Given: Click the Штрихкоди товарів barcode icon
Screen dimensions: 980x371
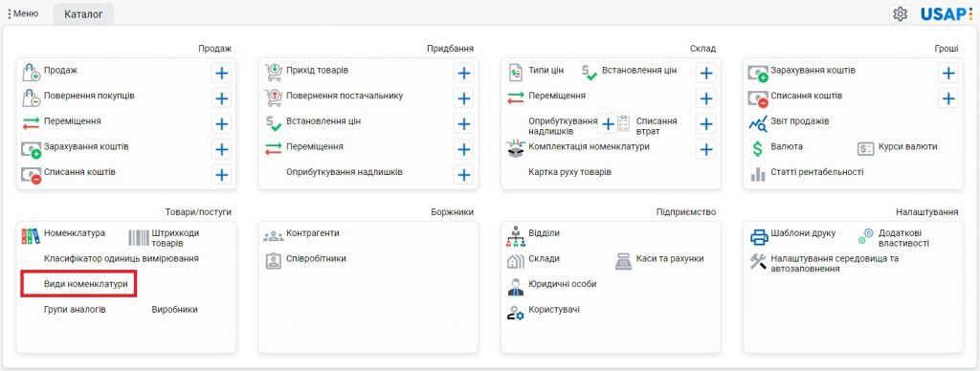Looking at the screenshot, I should [x=139, y=237].
